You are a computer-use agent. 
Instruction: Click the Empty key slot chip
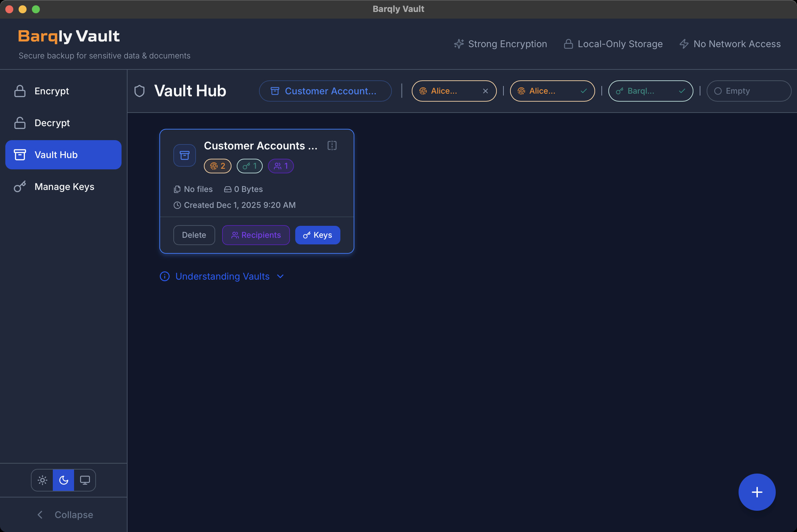pyautogui.click(x=749, y=91)
